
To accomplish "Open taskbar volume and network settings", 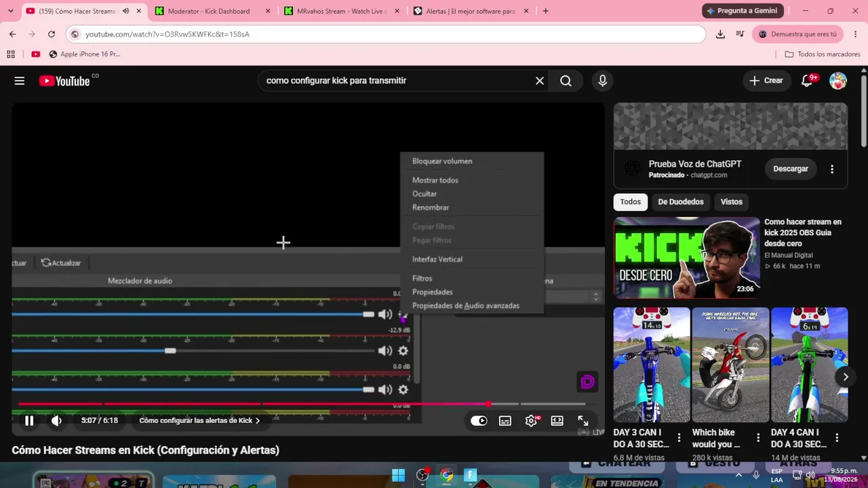I will (x=802, y=475).
